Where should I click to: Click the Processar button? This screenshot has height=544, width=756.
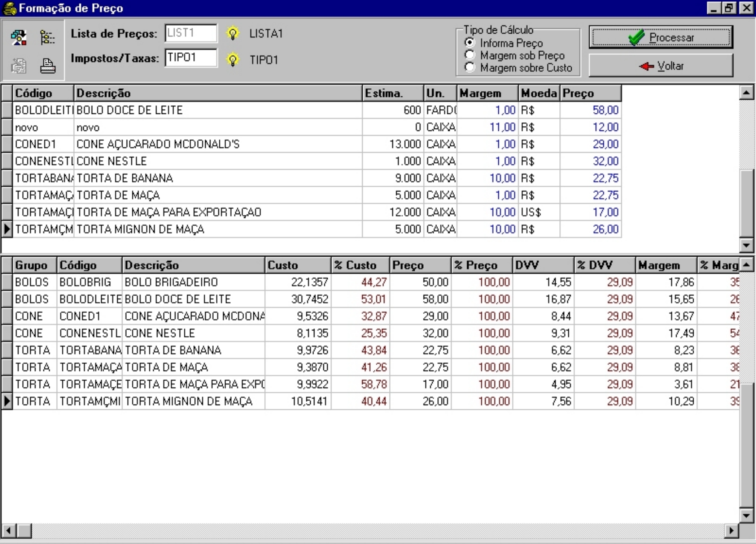(661, 38)
